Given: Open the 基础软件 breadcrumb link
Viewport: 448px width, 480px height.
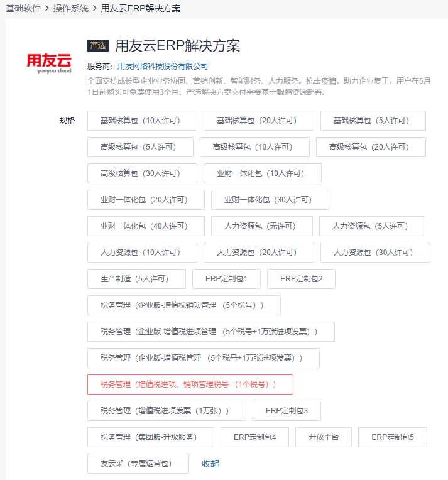Looking at the screenshot, I should click(23, 8).
